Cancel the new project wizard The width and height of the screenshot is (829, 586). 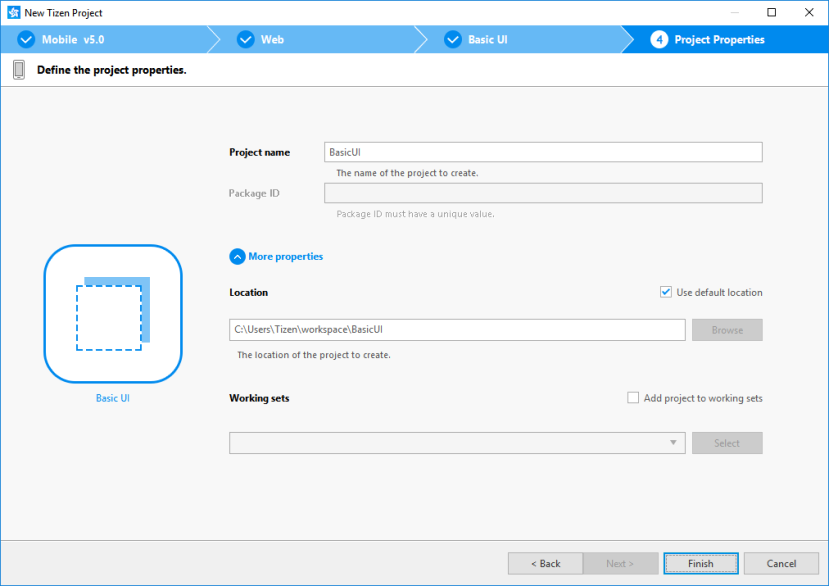pyautogui.click(x=780, y=563)
